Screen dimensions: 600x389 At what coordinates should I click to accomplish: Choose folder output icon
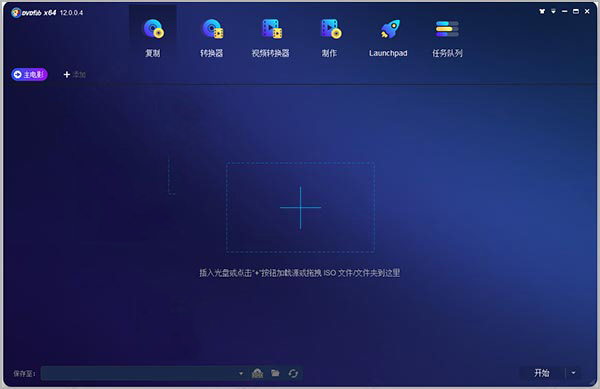[x=275, y=373]
